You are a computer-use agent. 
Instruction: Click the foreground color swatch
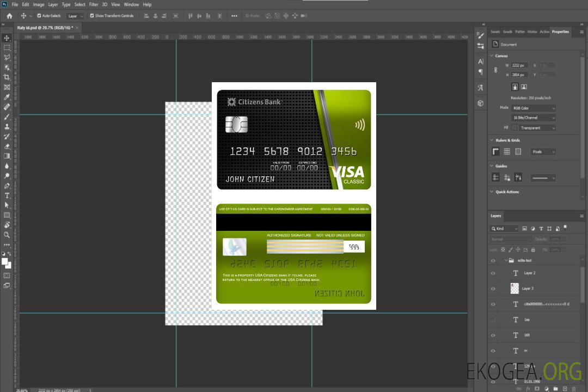5,262
